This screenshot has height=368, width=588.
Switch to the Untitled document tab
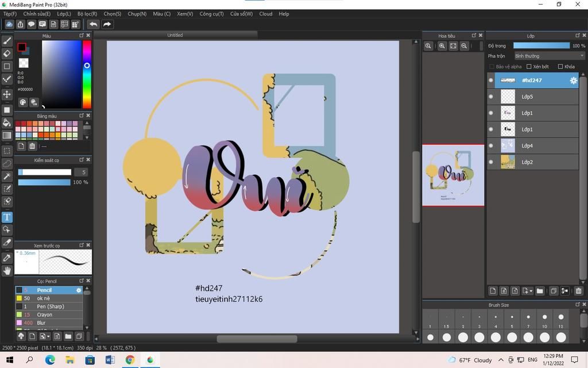click(175, 35)
